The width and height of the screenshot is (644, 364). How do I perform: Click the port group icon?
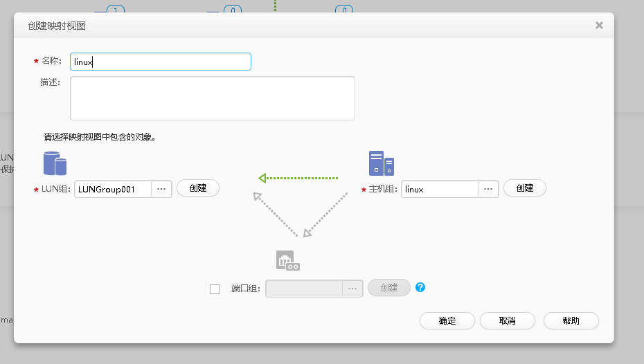[288, 261]
